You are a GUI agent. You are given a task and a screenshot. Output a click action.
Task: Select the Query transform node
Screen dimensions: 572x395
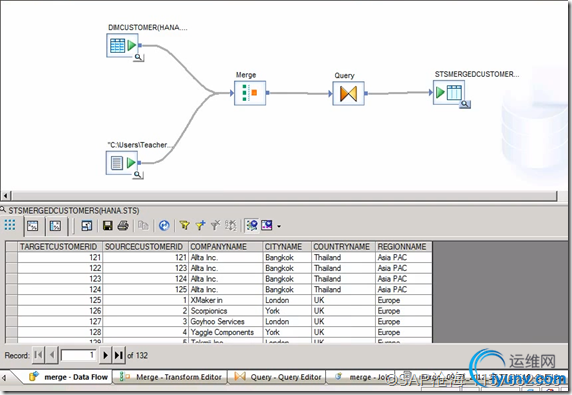tap(348, 93)
